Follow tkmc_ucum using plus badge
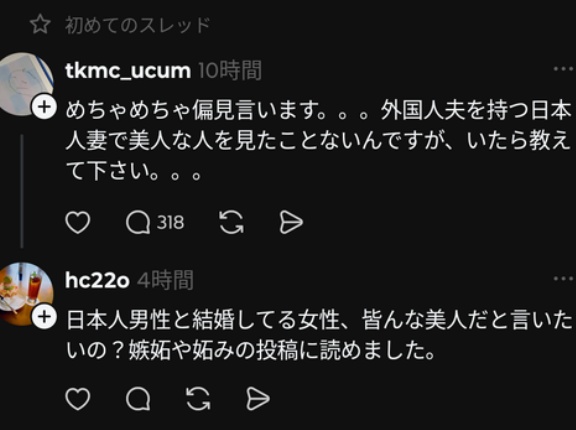Screen dimensions: 576x430 pyautogui.click(x=44, y=107)
